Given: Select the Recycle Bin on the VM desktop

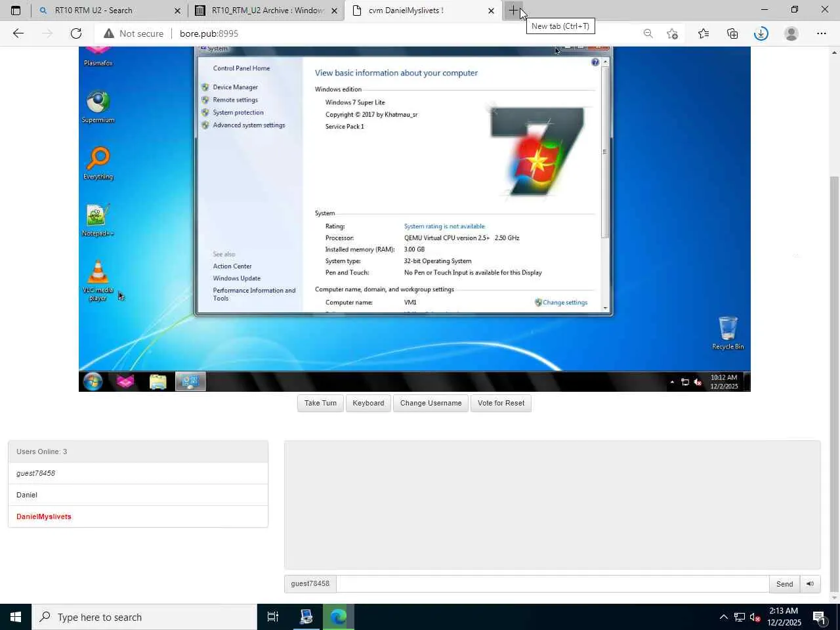Looking at the screenshot, I should coord(728,333).
